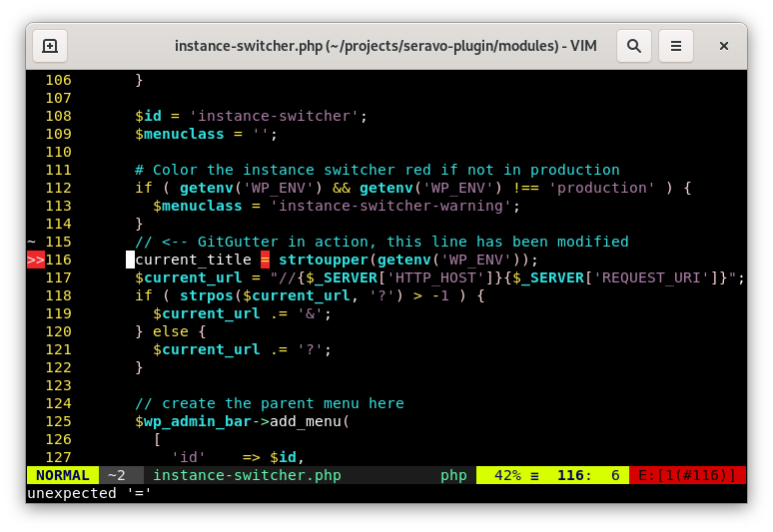This screenshot has height=532, width=773.
Task: Open the hamburger menu in header bar
Action: (x=676, y=46)
